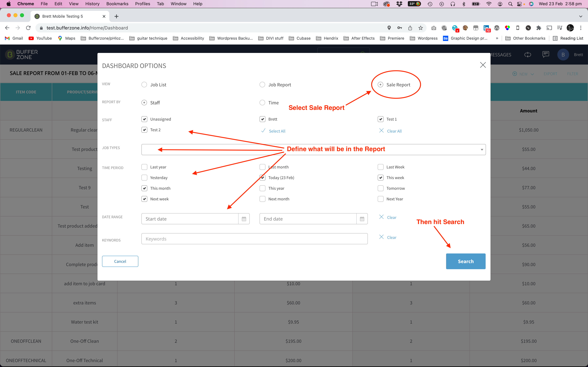Click the chat messages icon in header
Viewport: 588px width, 367px height.
[x=546, y=55]
